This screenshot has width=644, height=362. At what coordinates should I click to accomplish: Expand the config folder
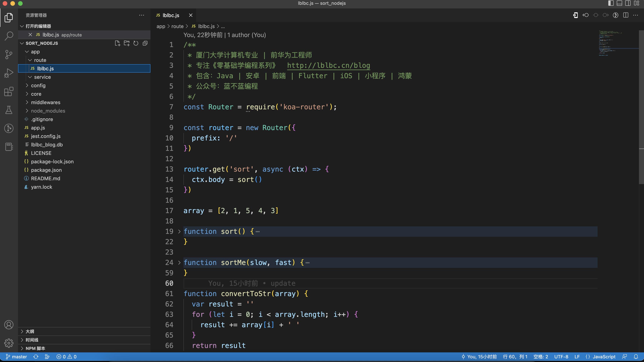click(x=38, y=85)
